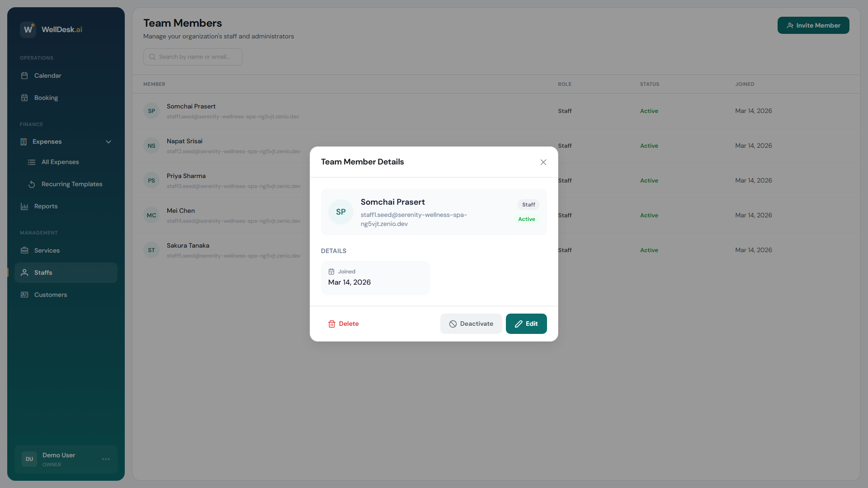
Task: Click the Services icon
Action: 25,250
